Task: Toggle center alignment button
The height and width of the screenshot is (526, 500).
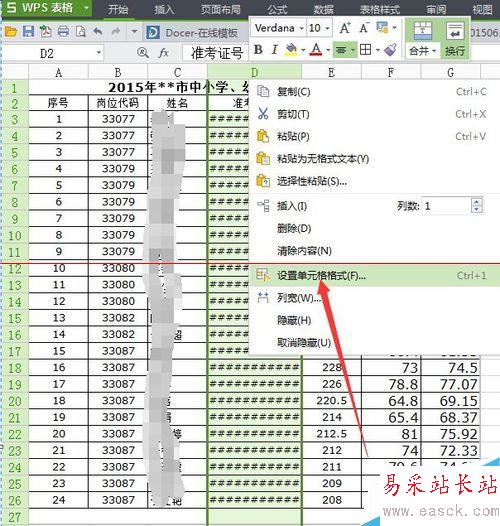Action: 341,50
